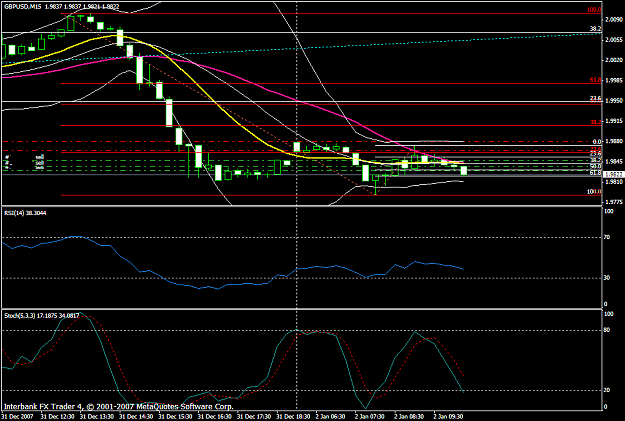Click the 80 level on Stochastic scale
625x421 pixels.
coord(607,330)
